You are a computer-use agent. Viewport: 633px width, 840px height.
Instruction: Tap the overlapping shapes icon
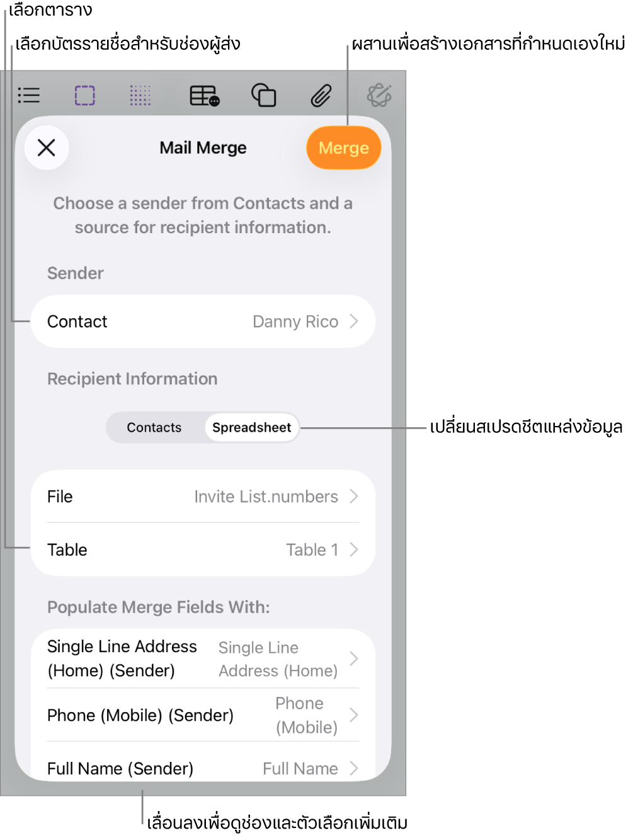(264, 96)
